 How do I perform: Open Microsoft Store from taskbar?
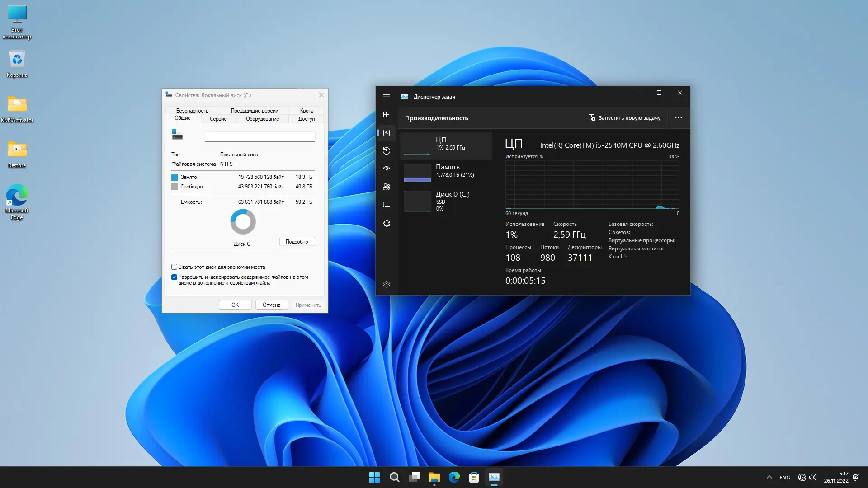click(x=474, y=477)
